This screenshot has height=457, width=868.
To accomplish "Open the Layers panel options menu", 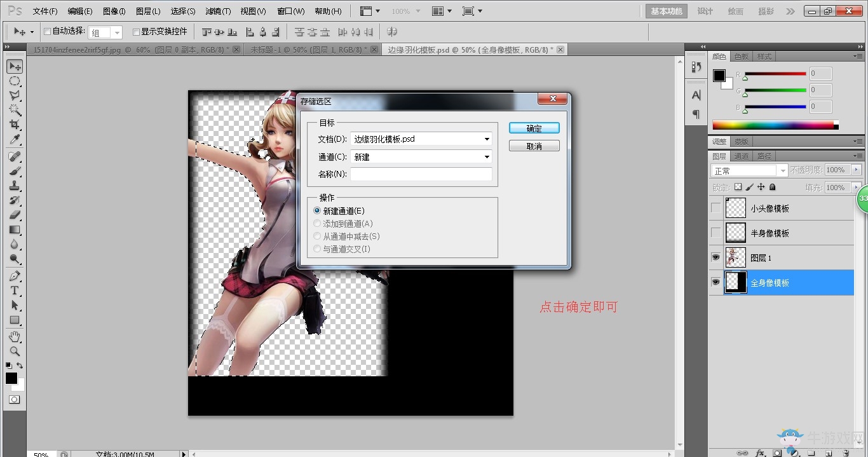I will click(858, 156).
